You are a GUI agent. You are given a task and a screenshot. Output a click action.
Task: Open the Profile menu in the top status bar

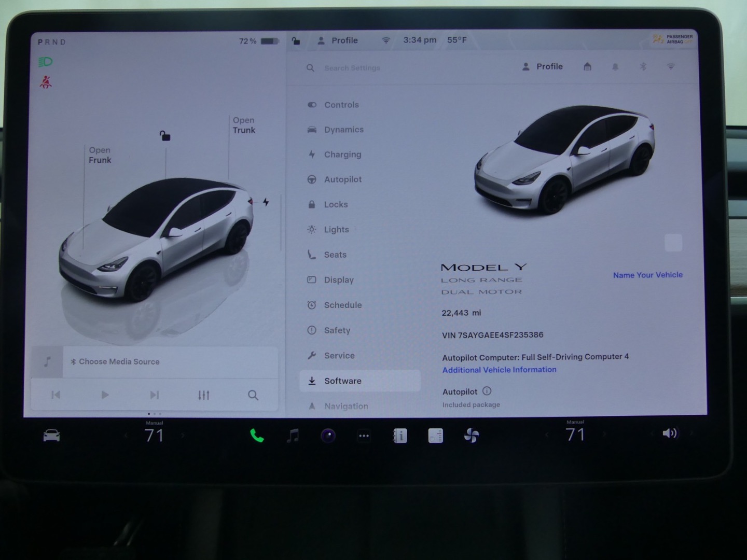click(x=338, y=40)
